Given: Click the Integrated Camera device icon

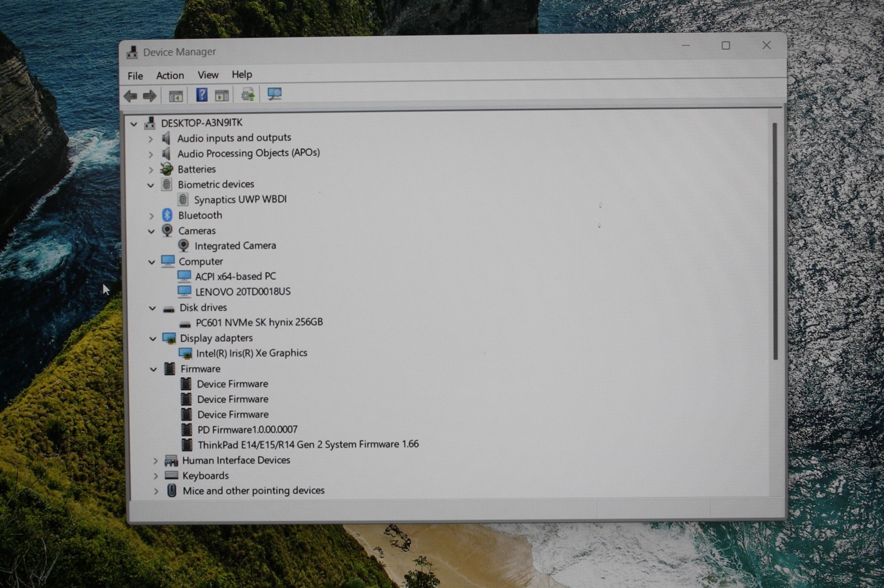Looking at the screenshot, I should pyautogui.click(x=184, y=245).
